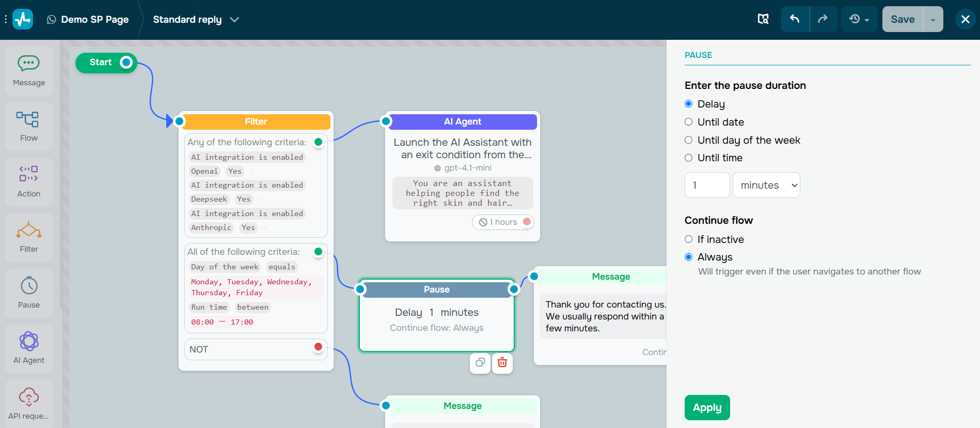Click the 'Openai' criteria tag
This screenshot has height=428, width=980.
tap(204, 171)
